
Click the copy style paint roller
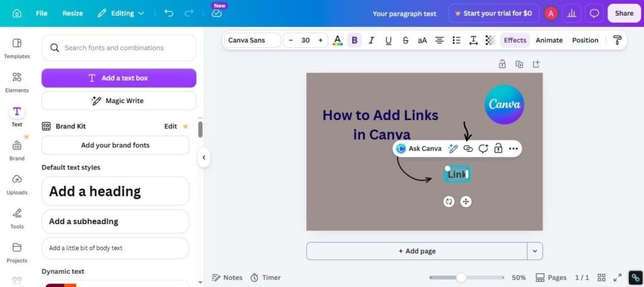[617, 40]
